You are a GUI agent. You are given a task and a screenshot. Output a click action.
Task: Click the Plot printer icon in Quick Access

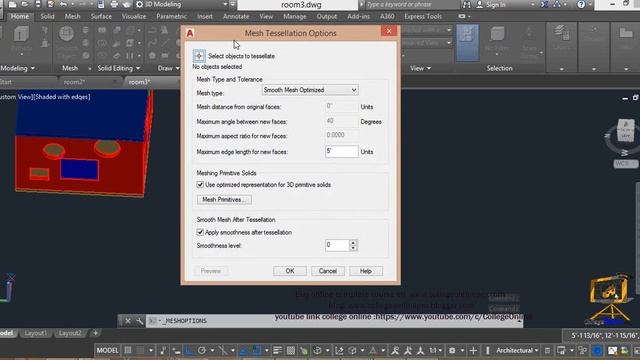114,4
